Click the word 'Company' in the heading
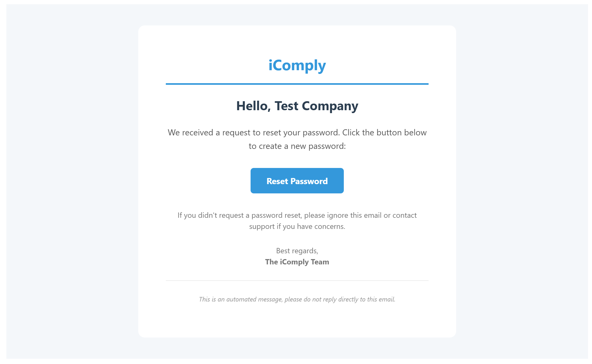This screenshot has height=364, width=592. [330, 106]
